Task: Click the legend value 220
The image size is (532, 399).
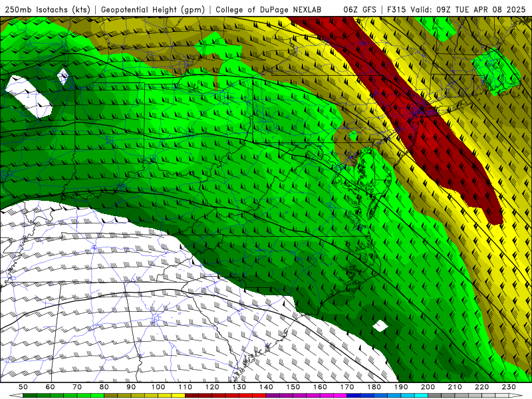Action: click(481, 387)
